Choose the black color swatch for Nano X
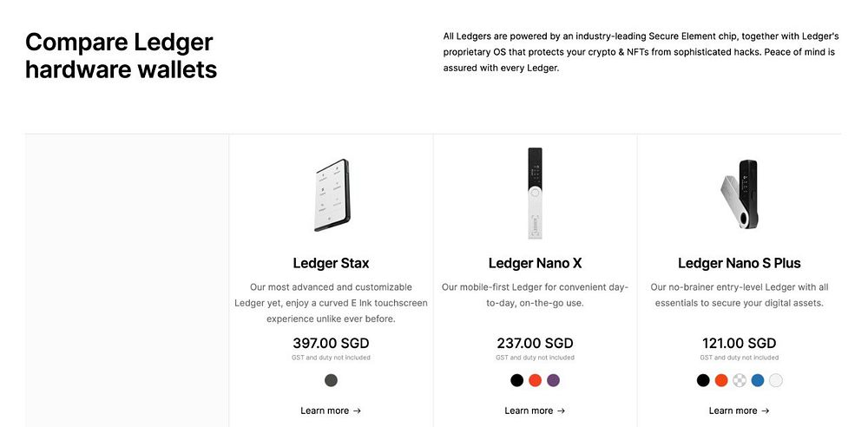 [x=517, y=380]
